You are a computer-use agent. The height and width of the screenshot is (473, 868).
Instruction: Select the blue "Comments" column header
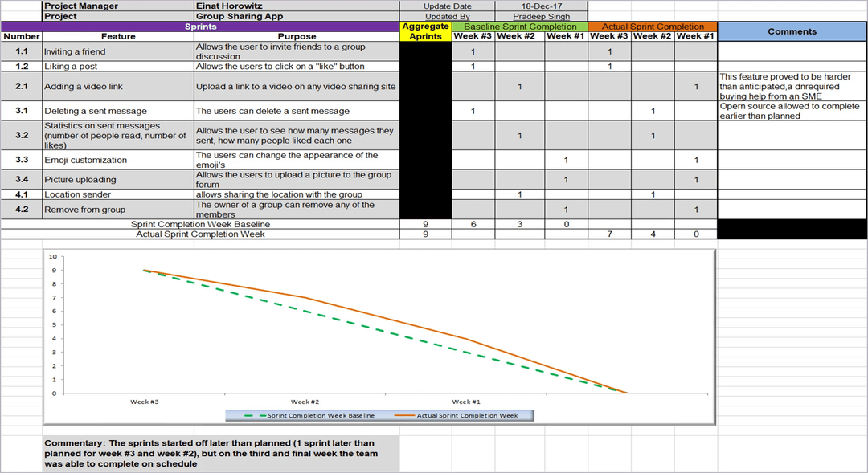coord(792,31)
